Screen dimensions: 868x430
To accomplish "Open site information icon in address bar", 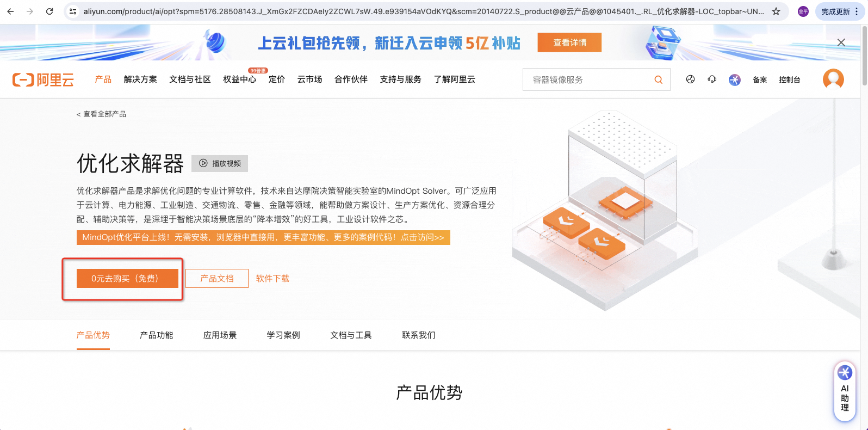I will [73, 11].
